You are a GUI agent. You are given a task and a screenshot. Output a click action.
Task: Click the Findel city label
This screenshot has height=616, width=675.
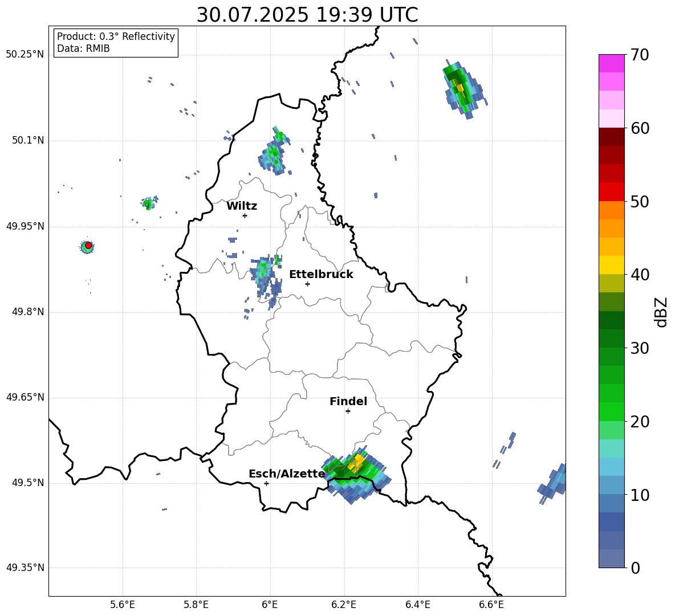[x=348, y=401]
